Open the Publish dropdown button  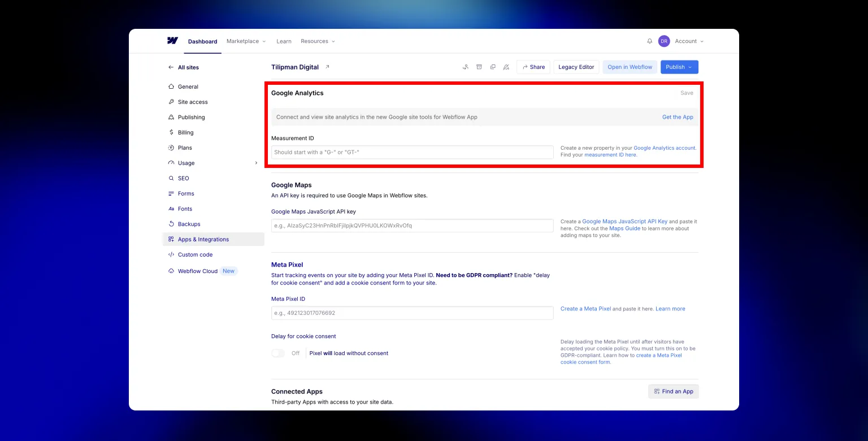point(679,67)
